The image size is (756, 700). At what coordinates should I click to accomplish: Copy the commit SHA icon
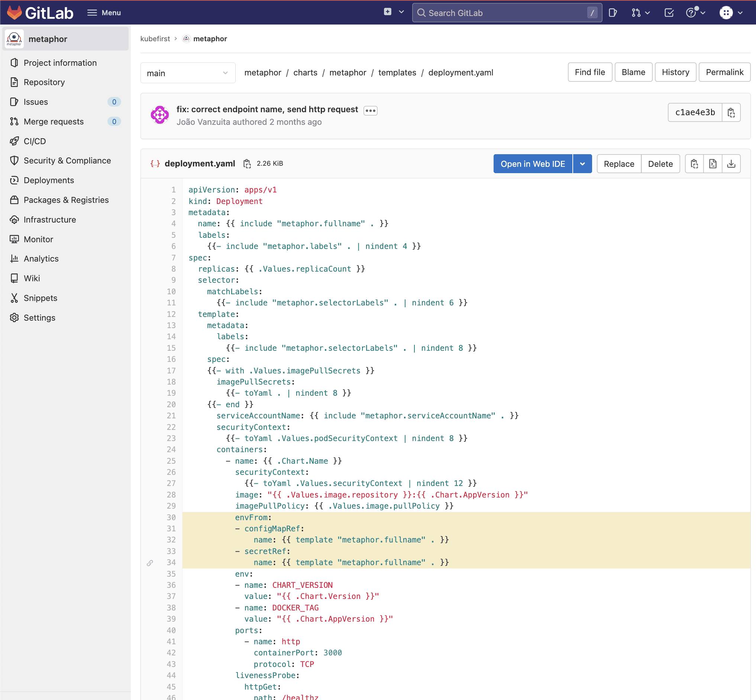[731, 113]
